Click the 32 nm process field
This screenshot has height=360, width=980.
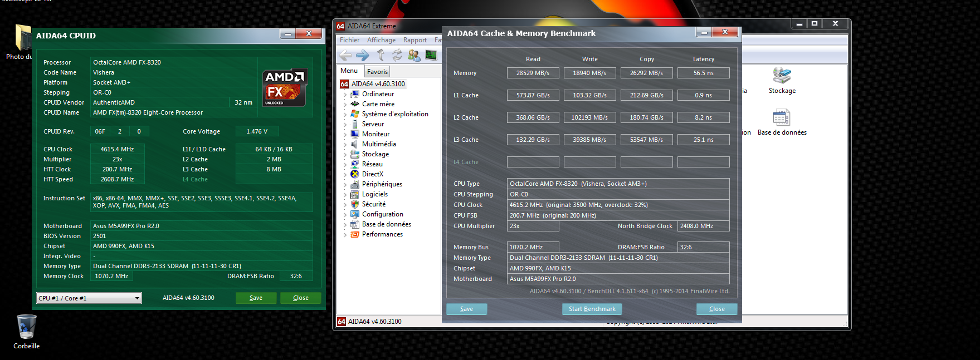point(243,102)
